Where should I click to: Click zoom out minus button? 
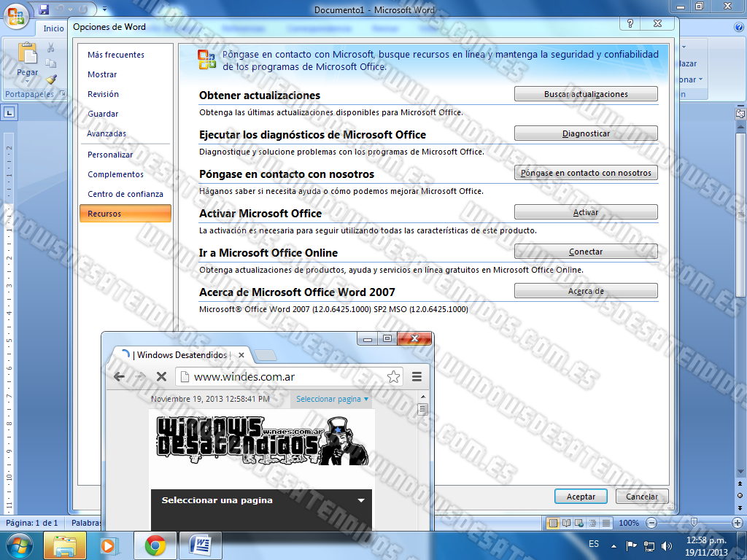pyautogui.click(x=651, y=523)
